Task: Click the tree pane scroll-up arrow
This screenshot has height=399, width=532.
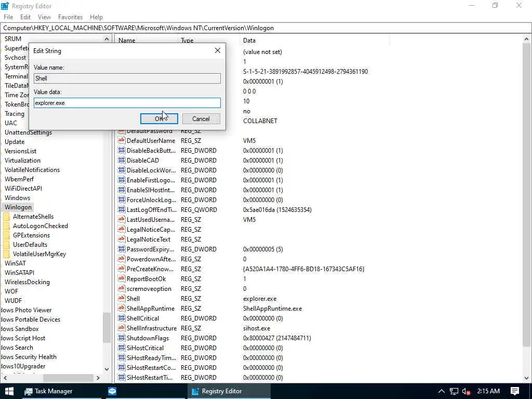Action: [x=107, y=39]
